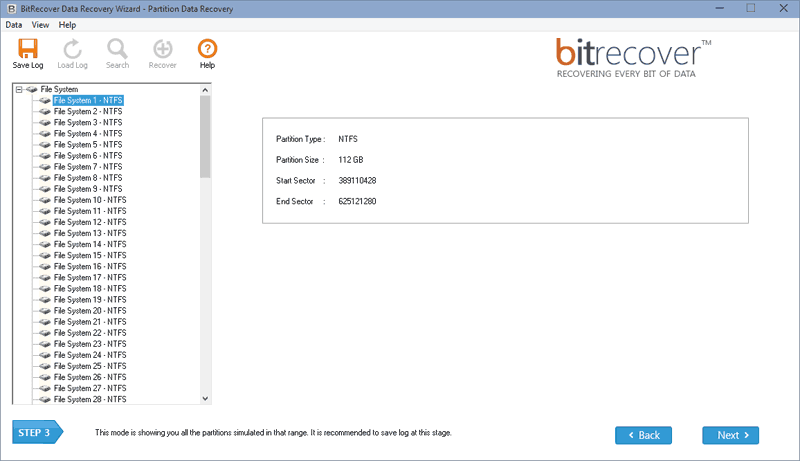Click the tree panel scrollbar thumb
800x461 pixels.
(x=205, y=137)
